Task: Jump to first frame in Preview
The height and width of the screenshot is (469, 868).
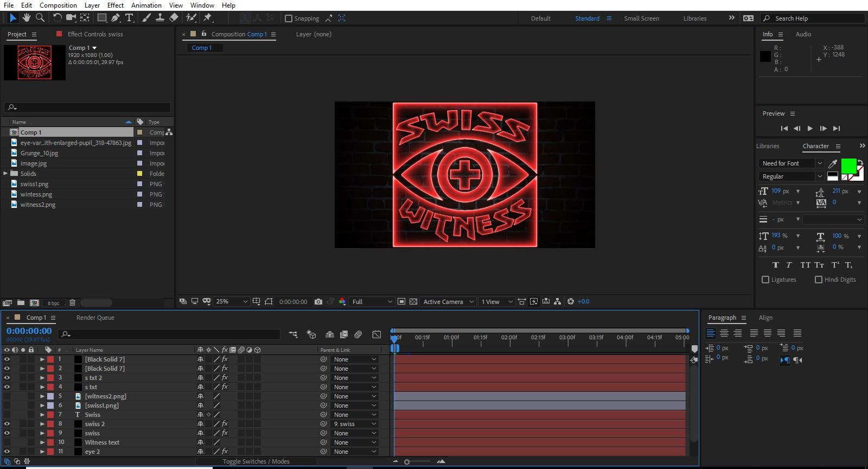Action: click(784, 129)
